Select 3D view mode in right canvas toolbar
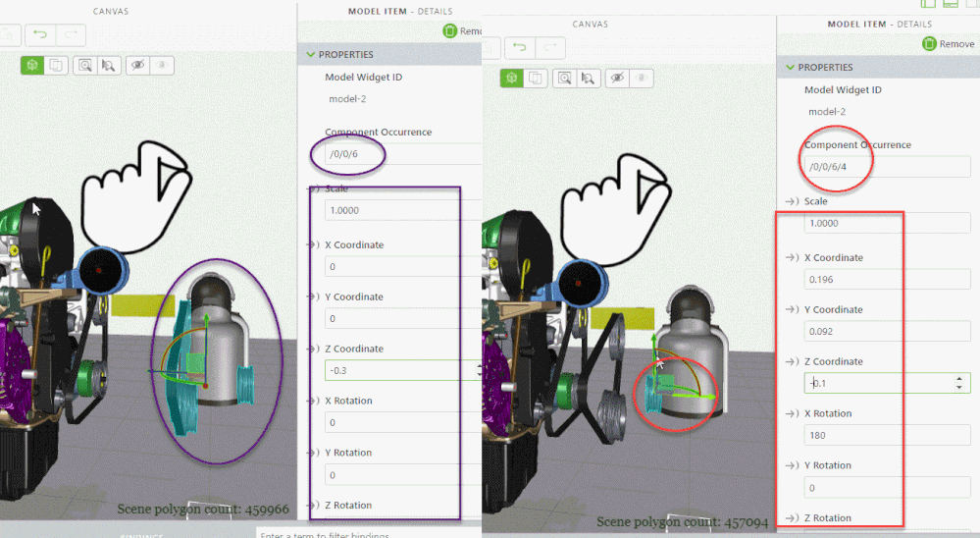 (x=512, y=78)
